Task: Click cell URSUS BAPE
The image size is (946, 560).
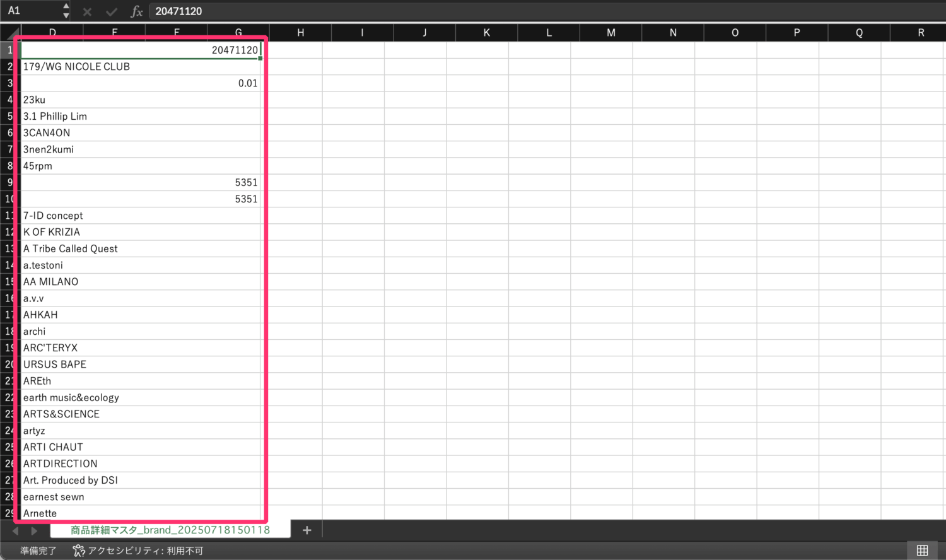Action: (141, 365)
